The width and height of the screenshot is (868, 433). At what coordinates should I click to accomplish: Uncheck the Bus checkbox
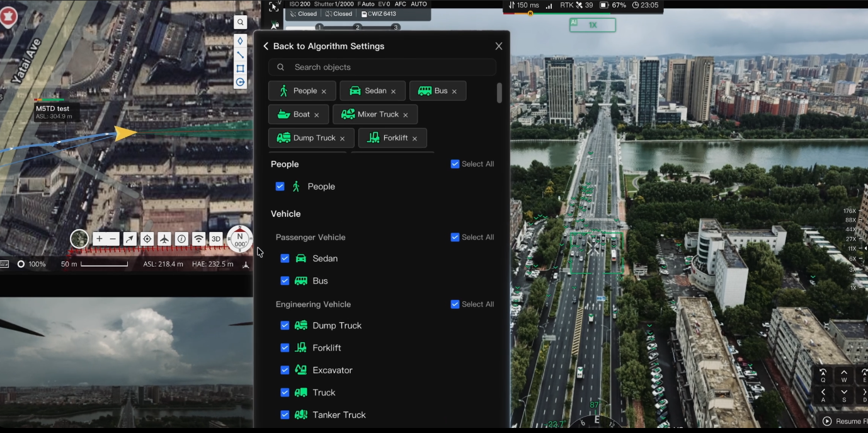pyautogui.click(x=285, y=281)
